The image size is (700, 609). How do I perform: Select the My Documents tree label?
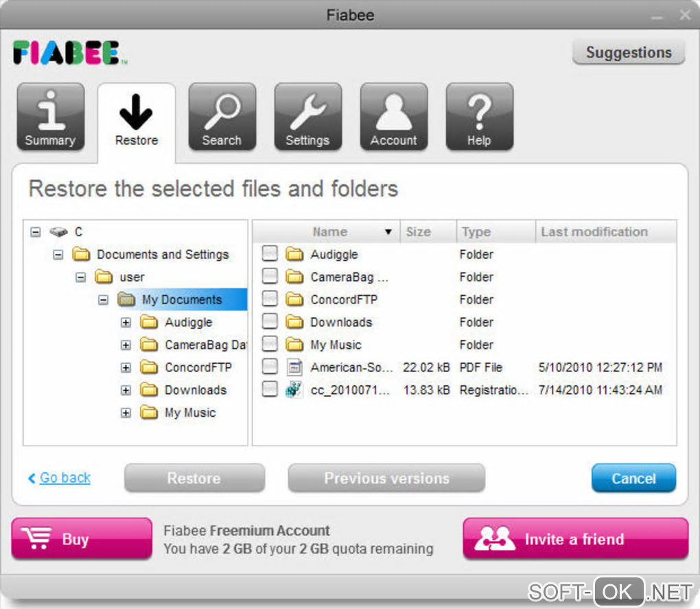tap(182, 299)
